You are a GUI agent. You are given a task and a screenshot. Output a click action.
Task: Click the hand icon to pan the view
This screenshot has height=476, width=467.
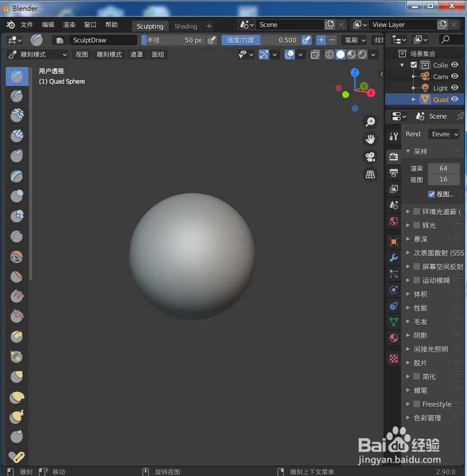click(x=370, y=139)
